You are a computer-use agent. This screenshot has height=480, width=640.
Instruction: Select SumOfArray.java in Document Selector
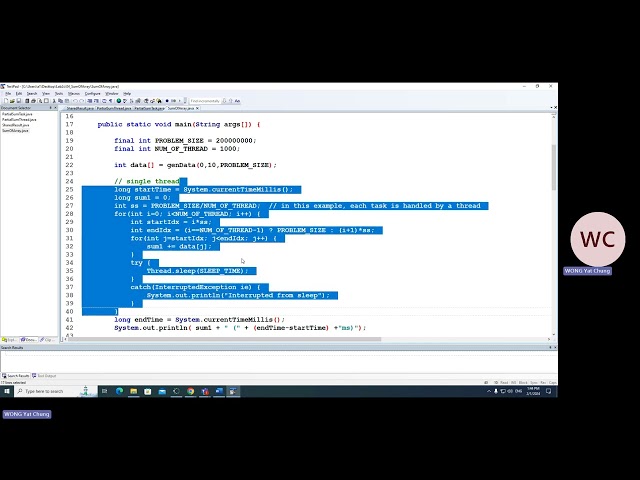pos(15,131)
